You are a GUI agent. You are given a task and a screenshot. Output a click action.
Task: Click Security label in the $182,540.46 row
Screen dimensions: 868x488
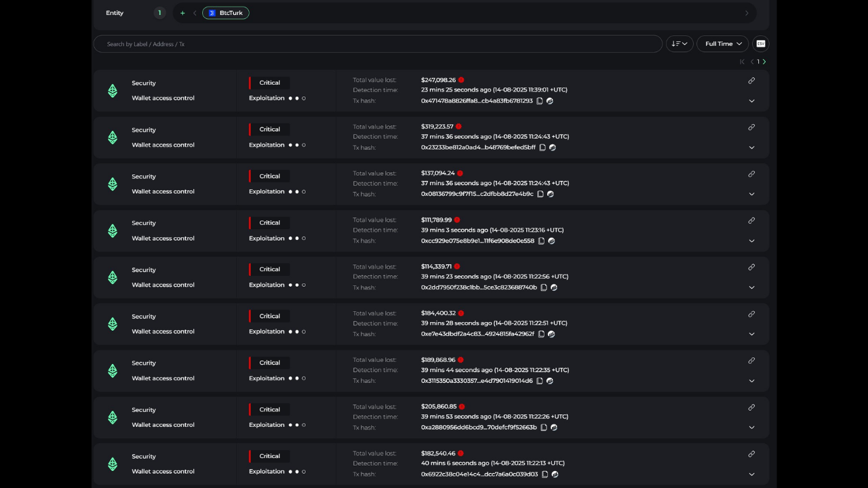pyautogui.click(x=144, y=457)
